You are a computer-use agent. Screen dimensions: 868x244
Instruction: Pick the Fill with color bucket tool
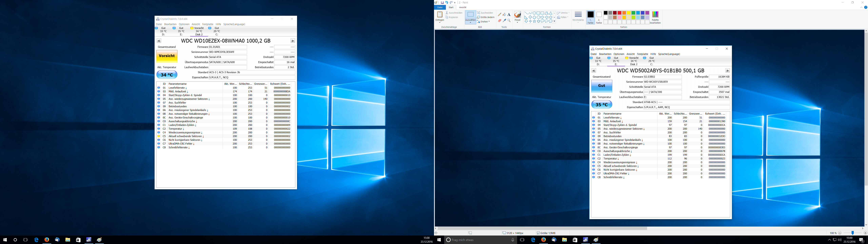click(x=504, y=15)
